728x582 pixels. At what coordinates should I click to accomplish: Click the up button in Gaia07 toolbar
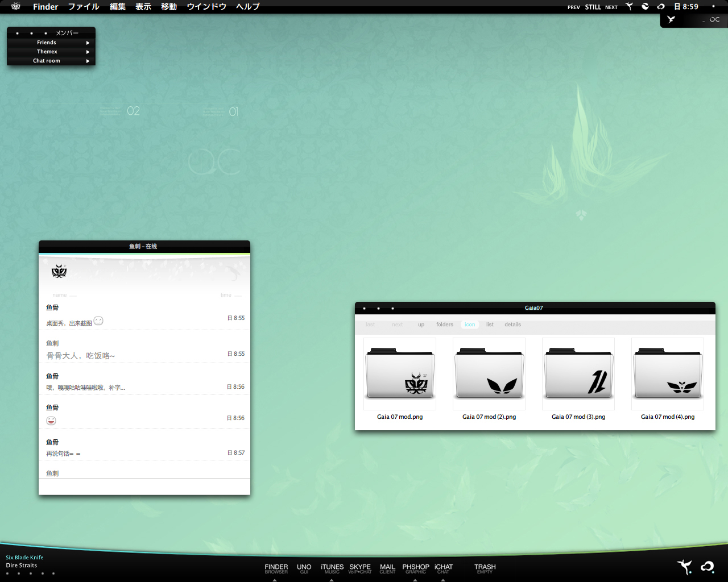(x=421, y=325)
